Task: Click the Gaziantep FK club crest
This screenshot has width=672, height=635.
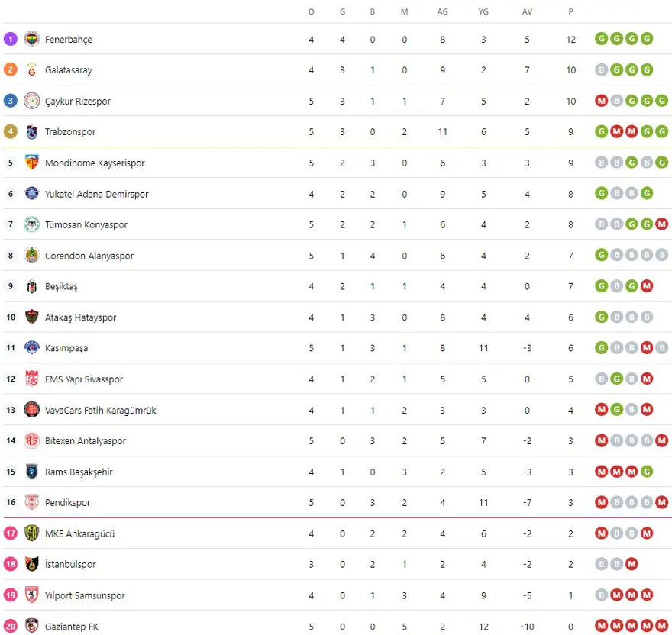Action: (x=31, y=627)
